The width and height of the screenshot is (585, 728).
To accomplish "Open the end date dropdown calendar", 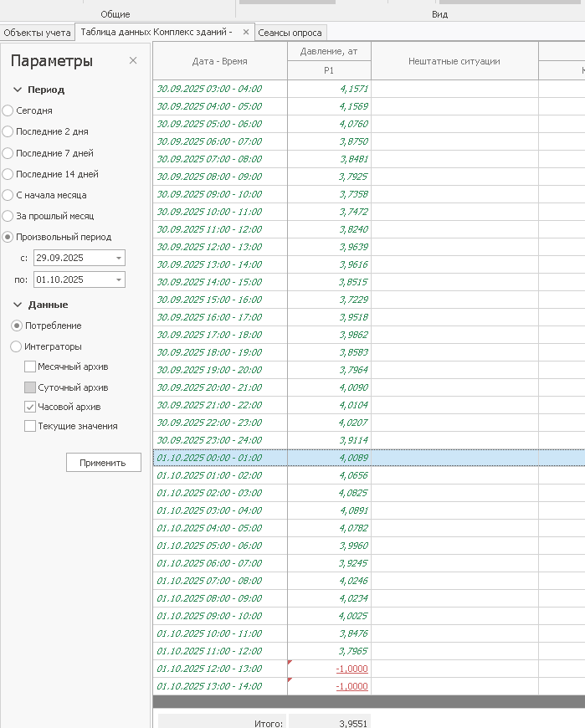I will pyautogui.click(x=119, y=279).
